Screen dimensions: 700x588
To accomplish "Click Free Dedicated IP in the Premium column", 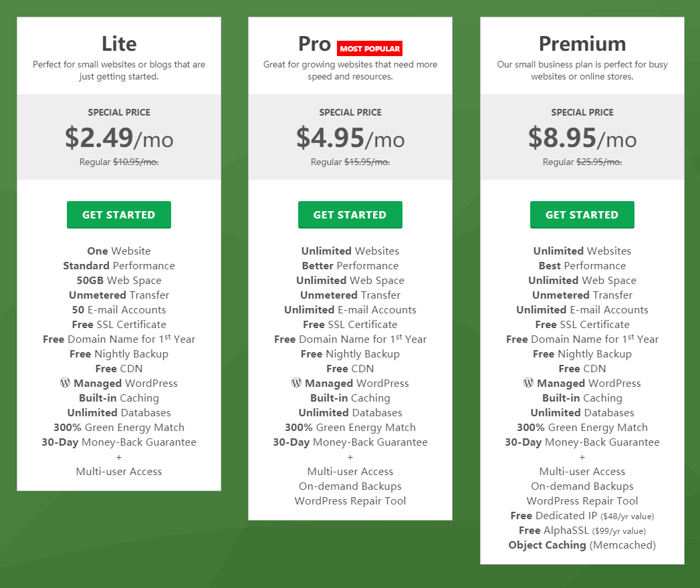I will (x=582, y=515).
